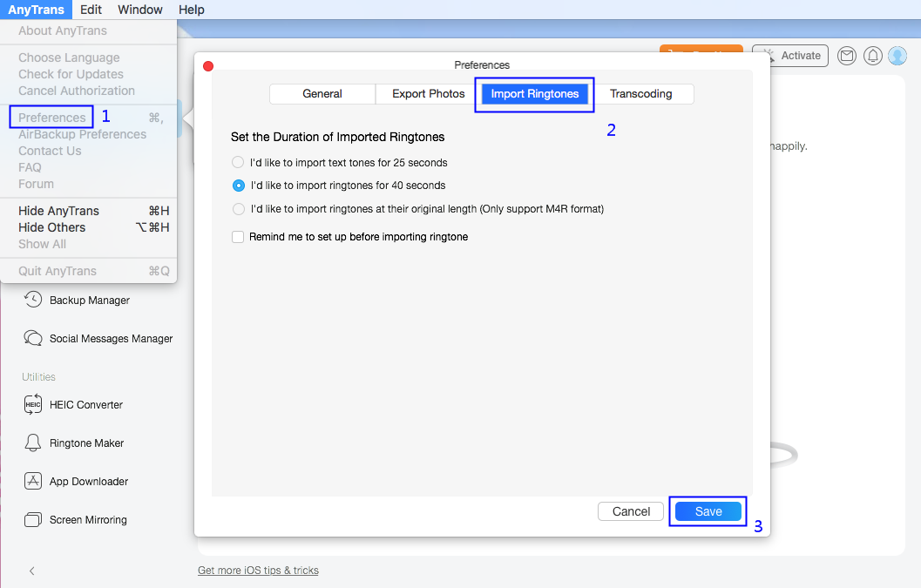Open App Downloader icon

coord(33,481)
